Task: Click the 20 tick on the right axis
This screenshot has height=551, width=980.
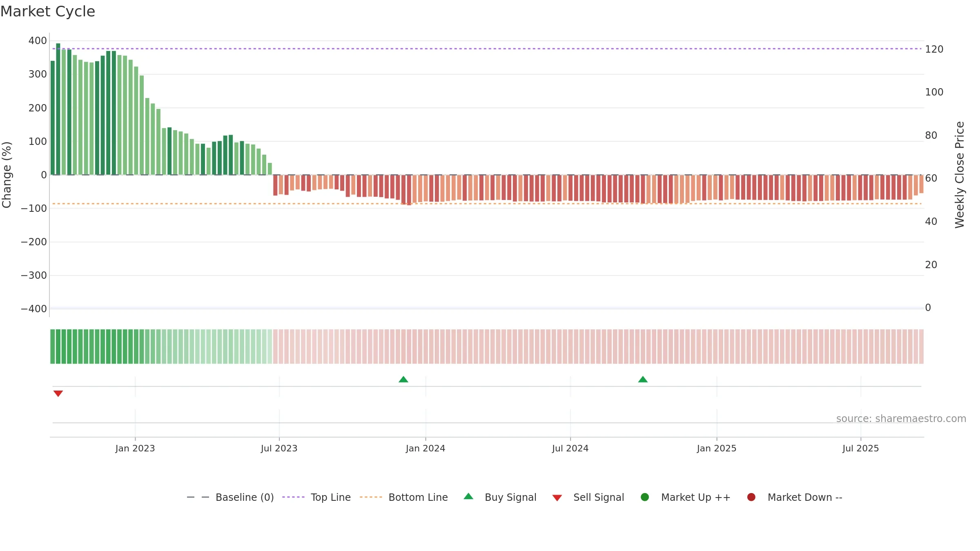Action: pyautogui.click(x=931, y=265)
